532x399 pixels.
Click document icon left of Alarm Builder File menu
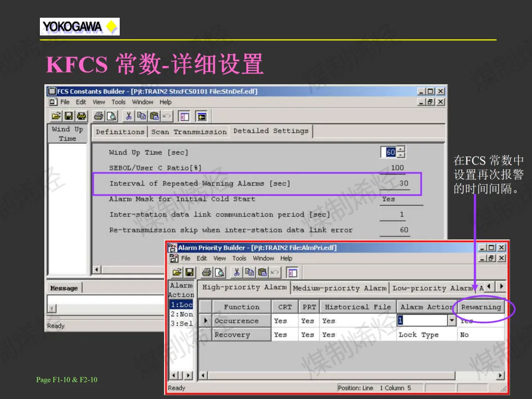[174, 258]
